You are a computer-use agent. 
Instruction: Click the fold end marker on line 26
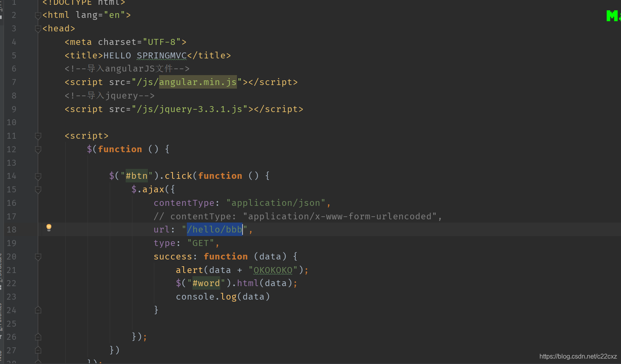[38, 337]
